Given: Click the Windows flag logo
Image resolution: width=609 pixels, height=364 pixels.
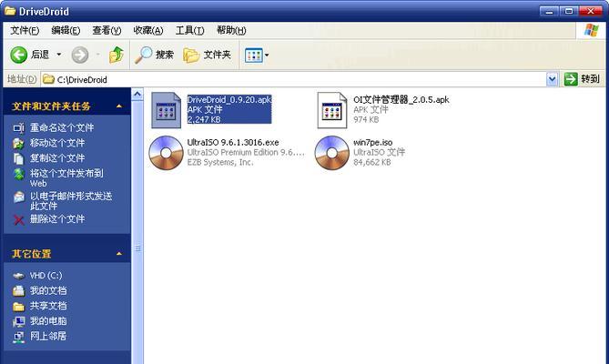Looking at the screenshot, I should point(591,30).
